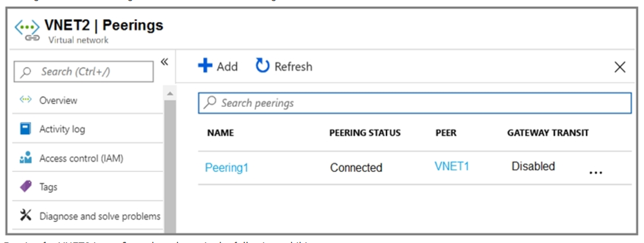Click the Refresh button label
This screenshot has height=243, width=644.
[293, 66]
